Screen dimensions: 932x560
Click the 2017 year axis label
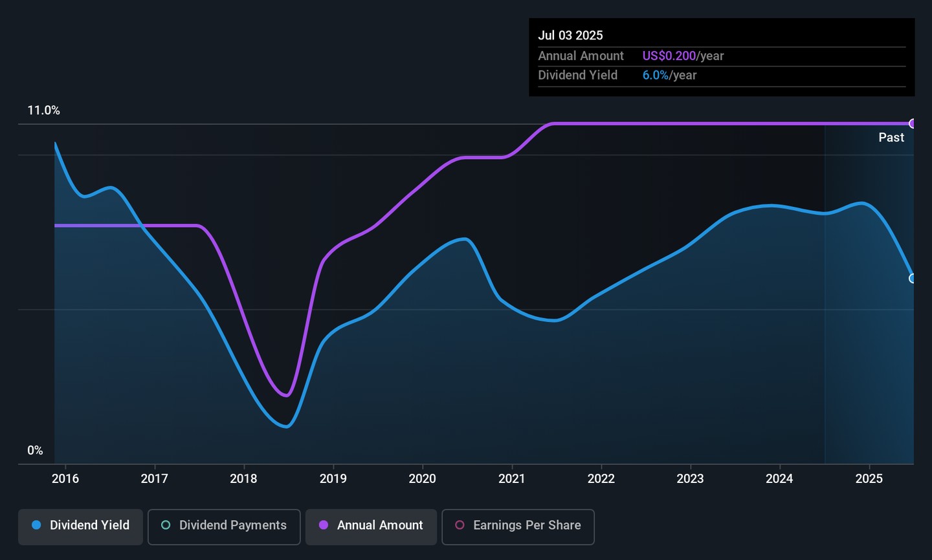(155, 479)
